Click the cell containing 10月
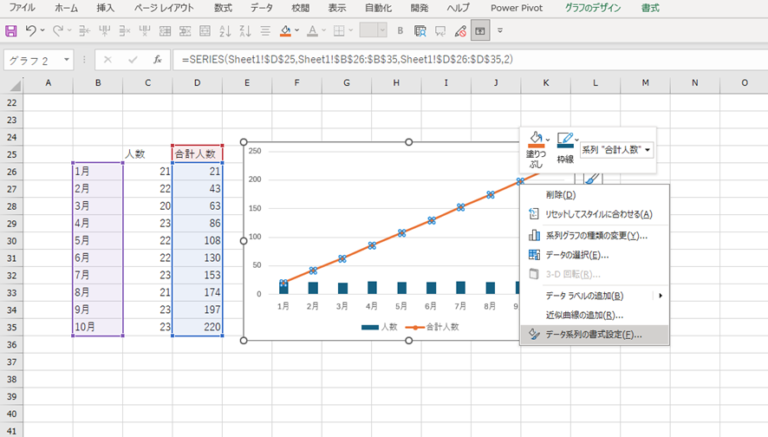The width and height of the screenshot is (768, 437). (98, 327)
